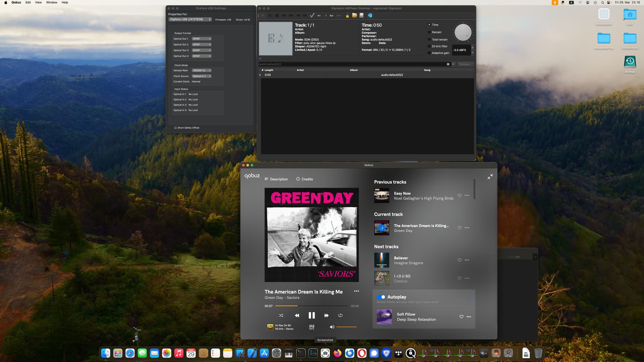This screenshot has height=362, width=644.
Task: Click the -3.0 dBFS volume stepper arrows
Action: pyautogui.click(x=473, y=50)
